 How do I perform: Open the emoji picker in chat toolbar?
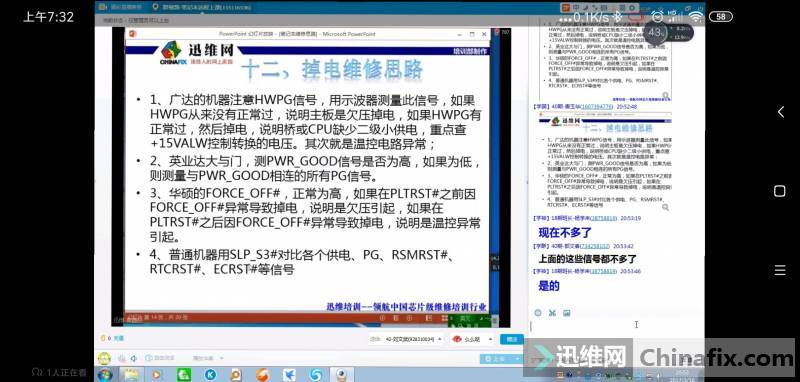[538, 313]
